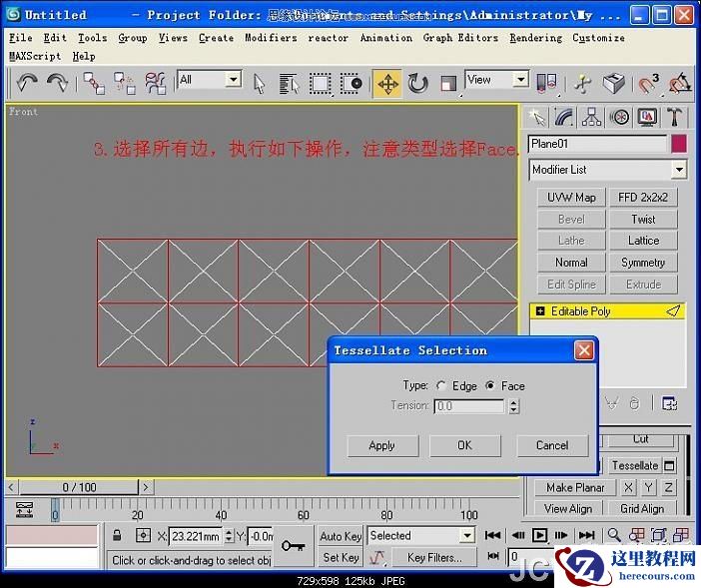
Task: Confirm tessellation with OK button
Action: point(464,445)
